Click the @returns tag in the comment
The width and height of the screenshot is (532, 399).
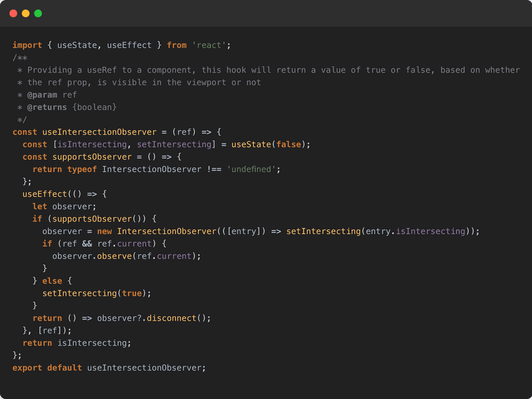coord(47,107)
